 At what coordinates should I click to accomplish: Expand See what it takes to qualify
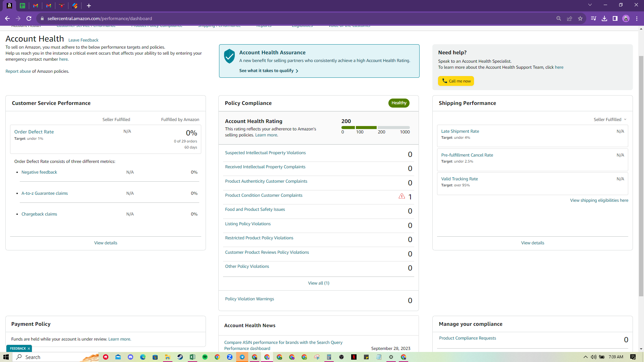tap(269, 71)
